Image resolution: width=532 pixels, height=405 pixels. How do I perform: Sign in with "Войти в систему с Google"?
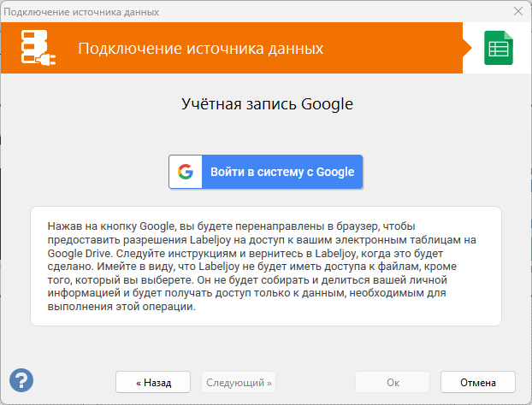(x=266, y=172)
